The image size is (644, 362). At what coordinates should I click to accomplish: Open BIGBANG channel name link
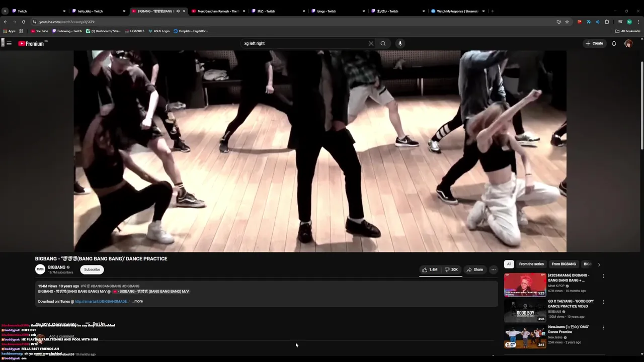coord(57,267)
